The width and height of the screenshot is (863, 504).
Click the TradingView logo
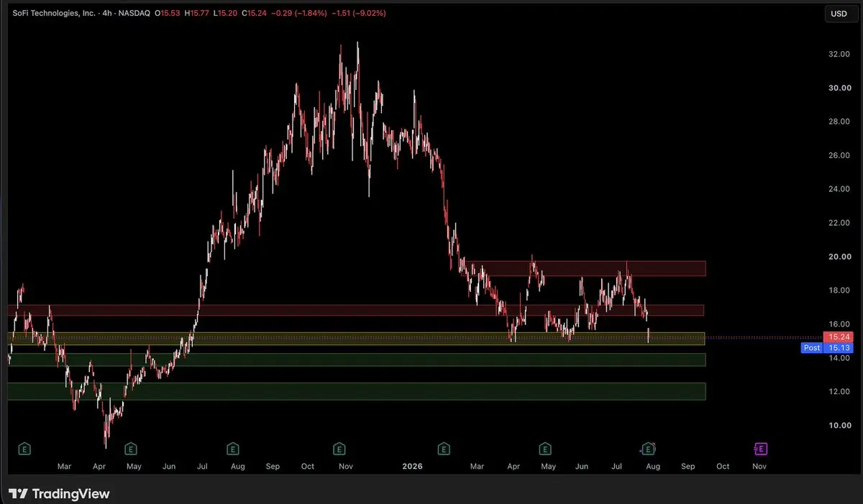point(60,494)
